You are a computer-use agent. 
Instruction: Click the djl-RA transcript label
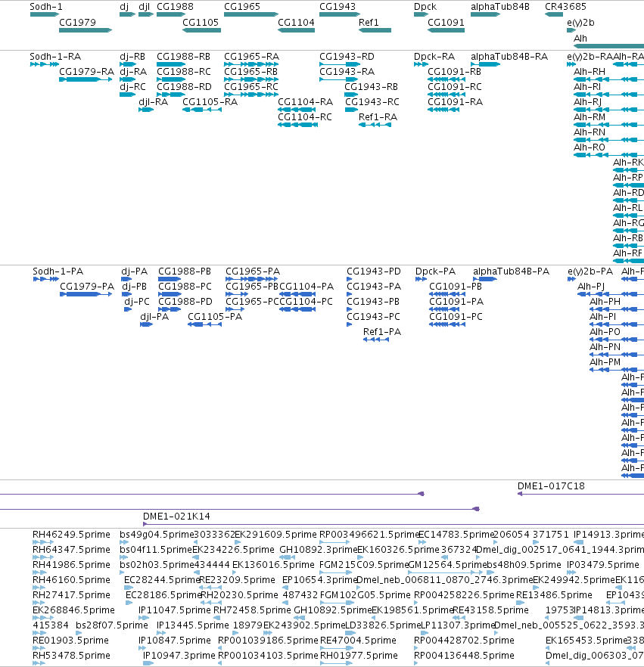(153, 102)
